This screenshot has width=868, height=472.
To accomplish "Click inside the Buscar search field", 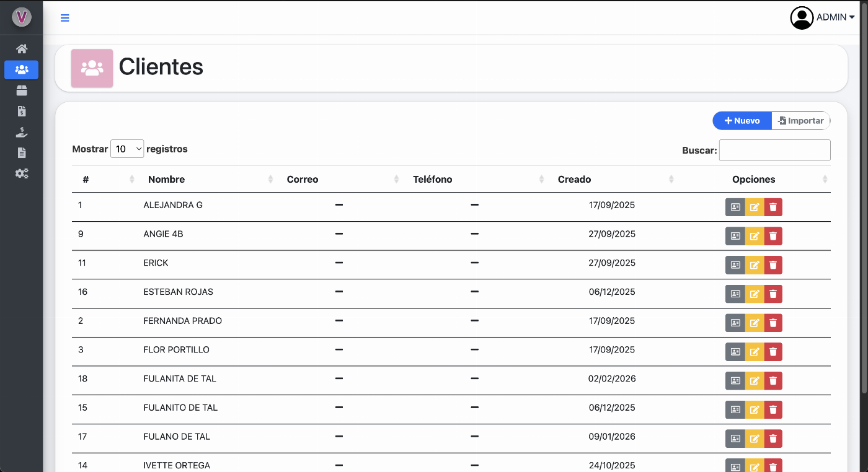I will [x=774, y=150].
